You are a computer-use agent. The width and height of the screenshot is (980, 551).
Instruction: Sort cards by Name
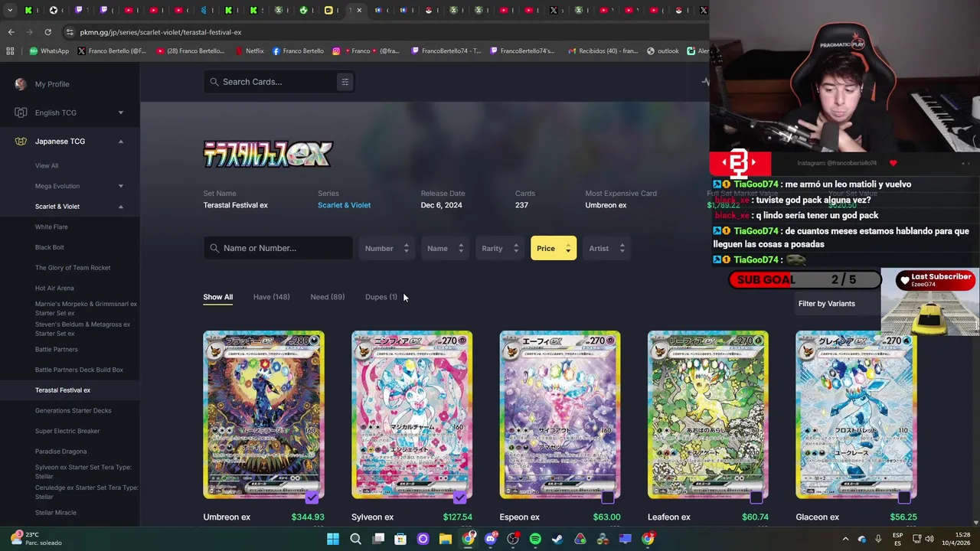[x=445, y=248]
